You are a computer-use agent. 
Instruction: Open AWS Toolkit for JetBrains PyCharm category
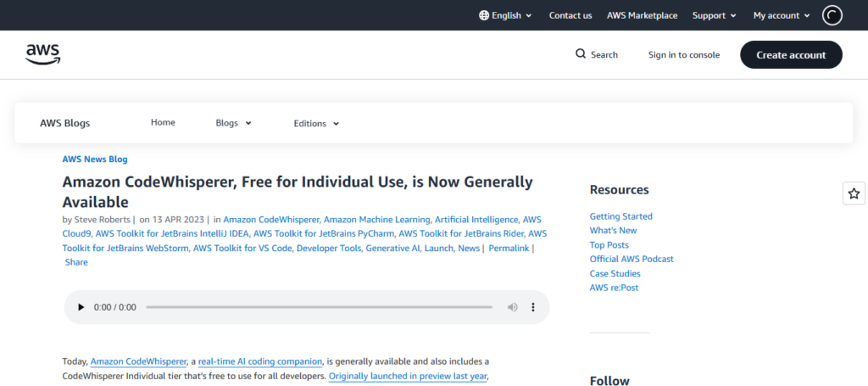[x=324, y=233]
